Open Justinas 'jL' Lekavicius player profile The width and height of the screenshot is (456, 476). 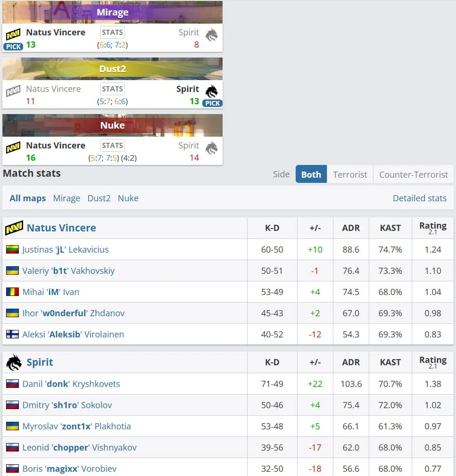66,249
